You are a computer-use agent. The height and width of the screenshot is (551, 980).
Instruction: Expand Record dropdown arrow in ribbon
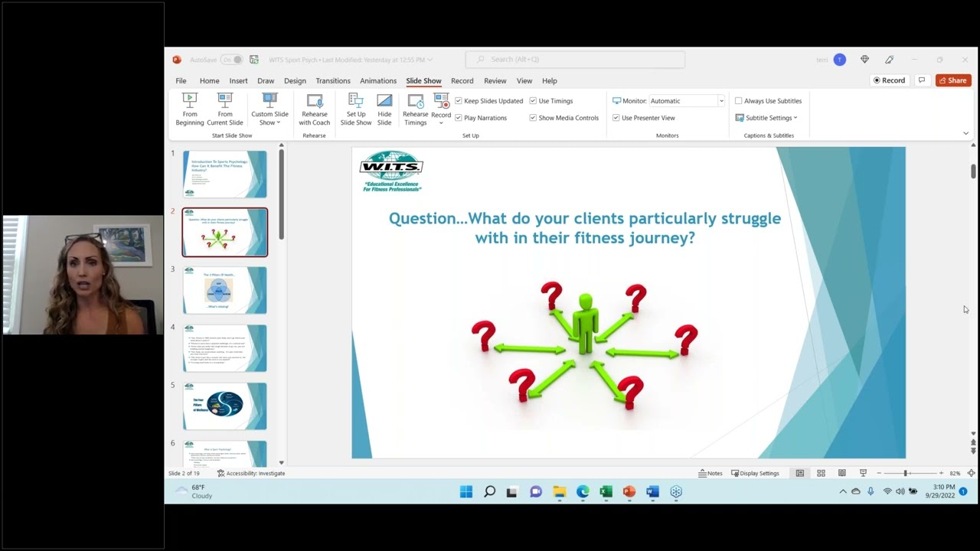[441, 122]
